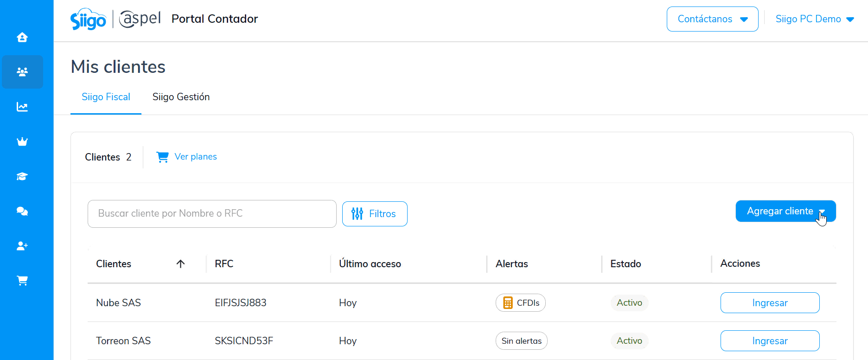Open the Siigo PC Demo account menu

click(815, 19)
